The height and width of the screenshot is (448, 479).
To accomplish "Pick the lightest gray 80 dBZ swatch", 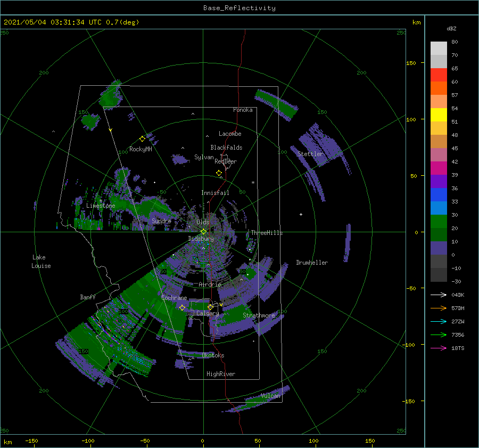I will coord(439,48).
